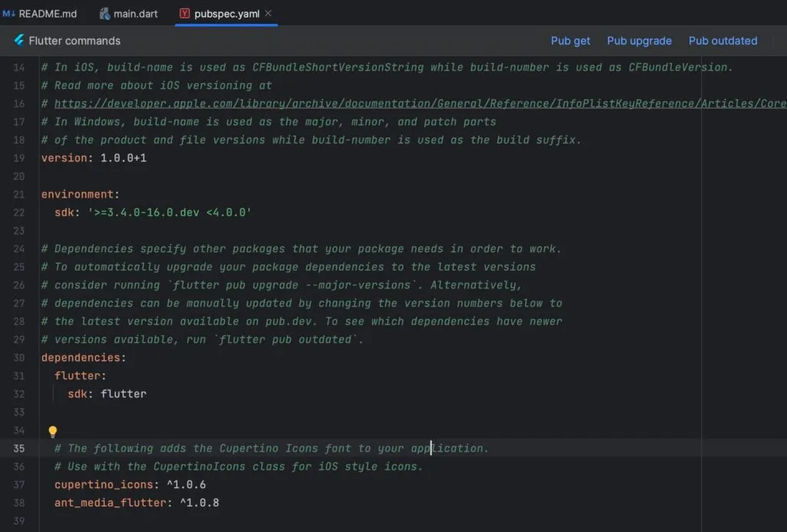Click the comment 'Dependencies specify other packages'
This screenshot has height=532, width=787.
click(x=301, y=248)
